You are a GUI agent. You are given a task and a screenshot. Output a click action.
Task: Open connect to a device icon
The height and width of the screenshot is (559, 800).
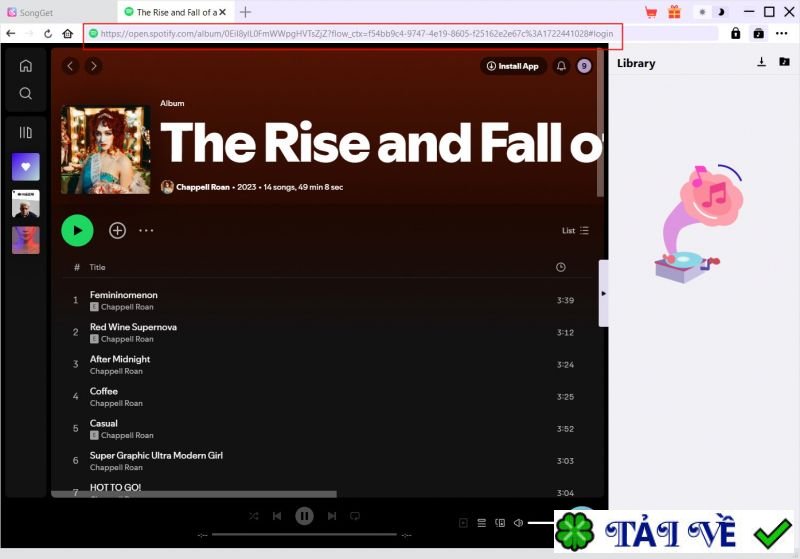point(500,523)
